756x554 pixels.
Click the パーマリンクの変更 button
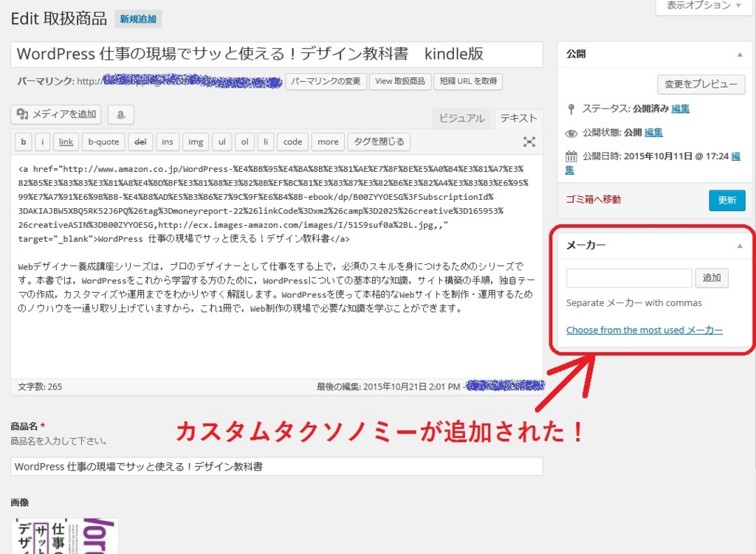coord(326,81)
